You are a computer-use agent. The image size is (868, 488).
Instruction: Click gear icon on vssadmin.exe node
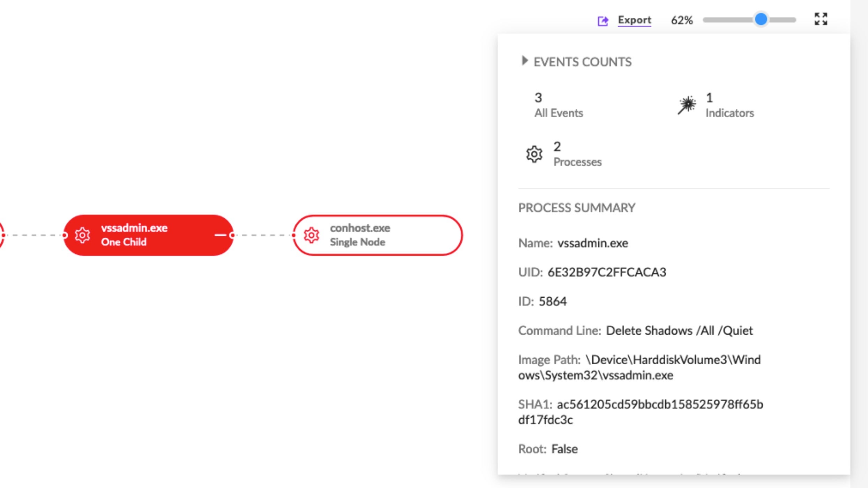click(82, 235)
